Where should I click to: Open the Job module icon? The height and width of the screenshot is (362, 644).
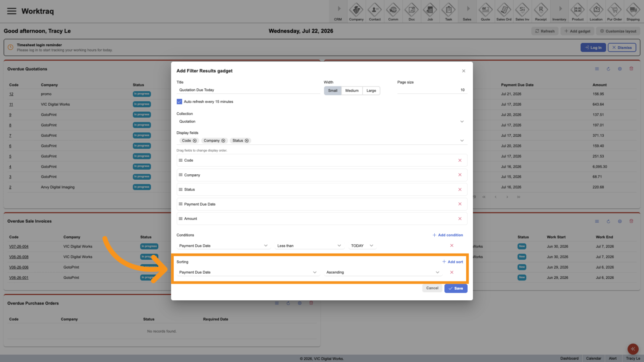click(x=430, y=11)
